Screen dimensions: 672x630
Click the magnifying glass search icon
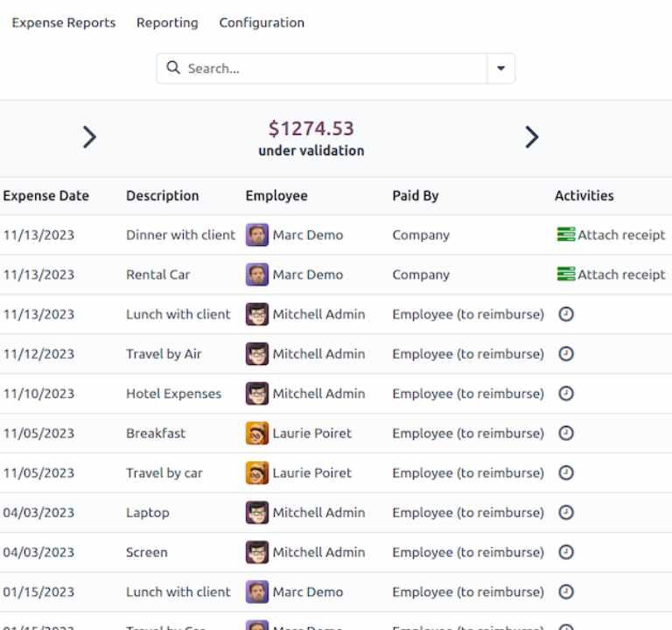pyautogui.click(x=173, y=68)
